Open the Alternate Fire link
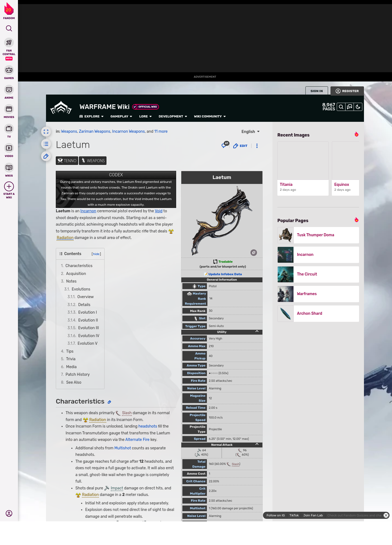The height and width of the screenshot is (545, 392). coord(137,440)
